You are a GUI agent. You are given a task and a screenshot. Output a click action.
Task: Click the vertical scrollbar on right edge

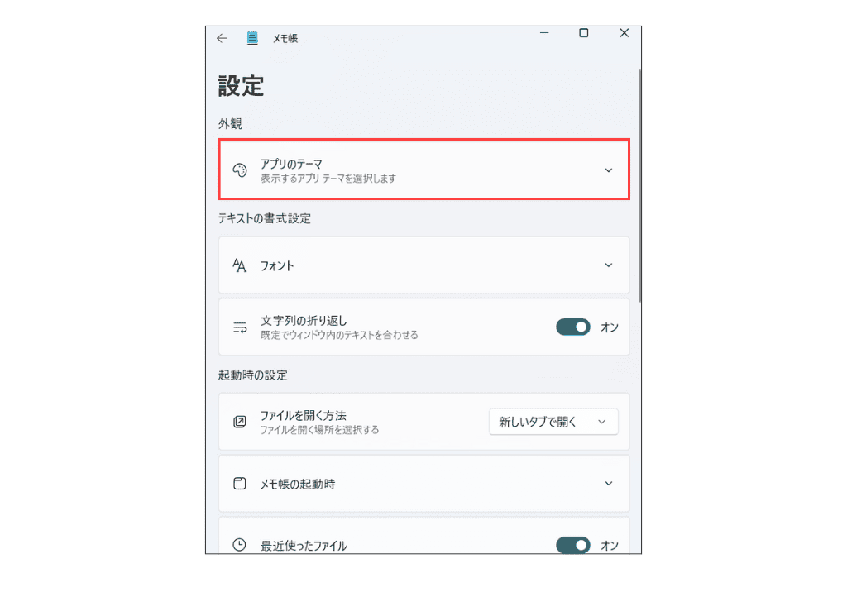pyautogui.click(x=639, y=185)
